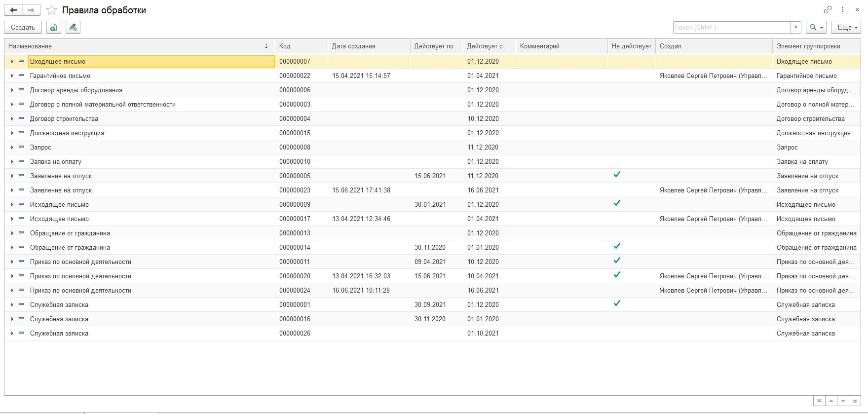Click row icon for Должностная инструкция

pyautogui.click(x=21, y=133)
